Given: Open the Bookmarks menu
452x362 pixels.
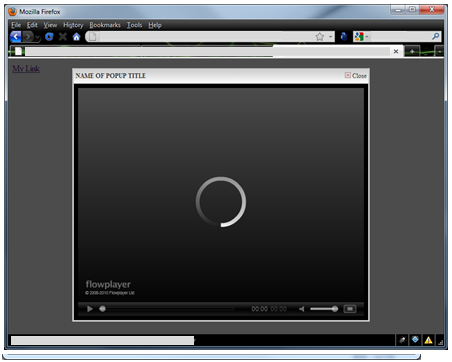Looking at the screenshot, I should (105, 25).
